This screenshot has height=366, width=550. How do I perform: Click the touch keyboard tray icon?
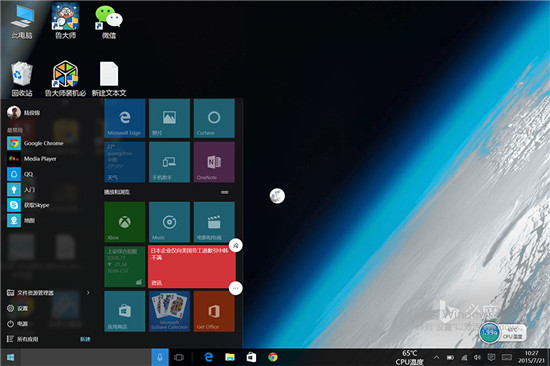pos(507,357)
